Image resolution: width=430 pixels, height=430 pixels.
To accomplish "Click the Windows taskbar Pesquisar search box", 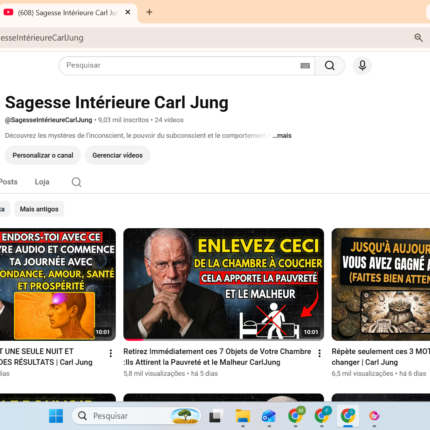I will [x=137, y=416].
